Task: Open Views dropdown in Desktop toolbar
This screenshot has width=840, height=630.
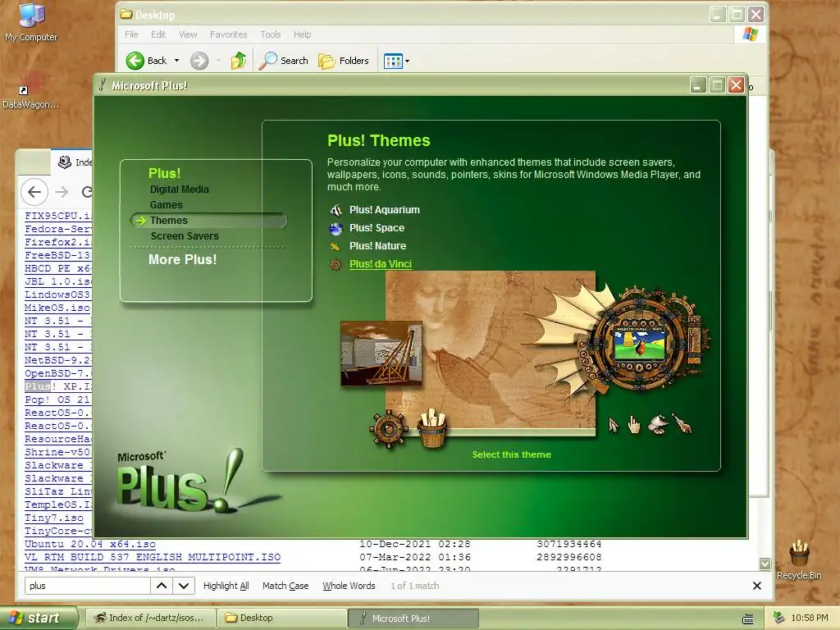Action: [396, 61]
